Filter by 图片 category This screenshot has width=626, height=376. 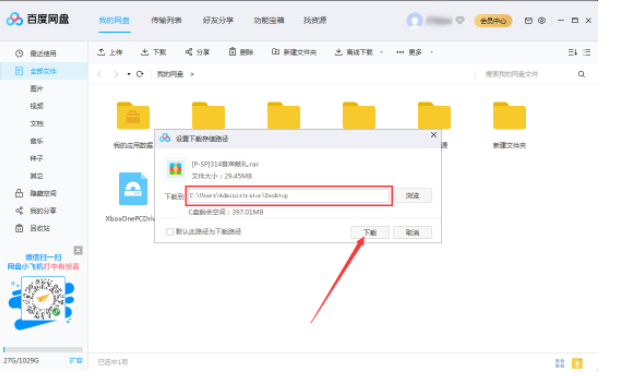click(x=36, y=89)
